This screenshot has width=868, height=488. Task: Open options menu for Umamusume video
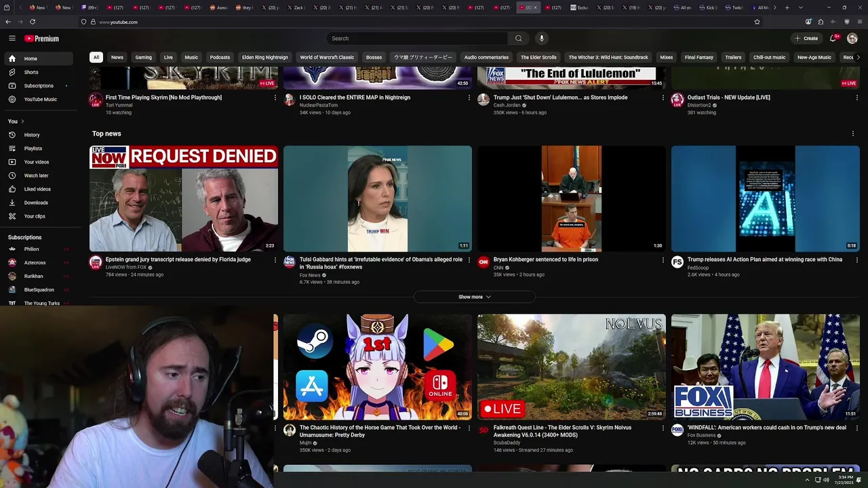[x=469, y=428]
